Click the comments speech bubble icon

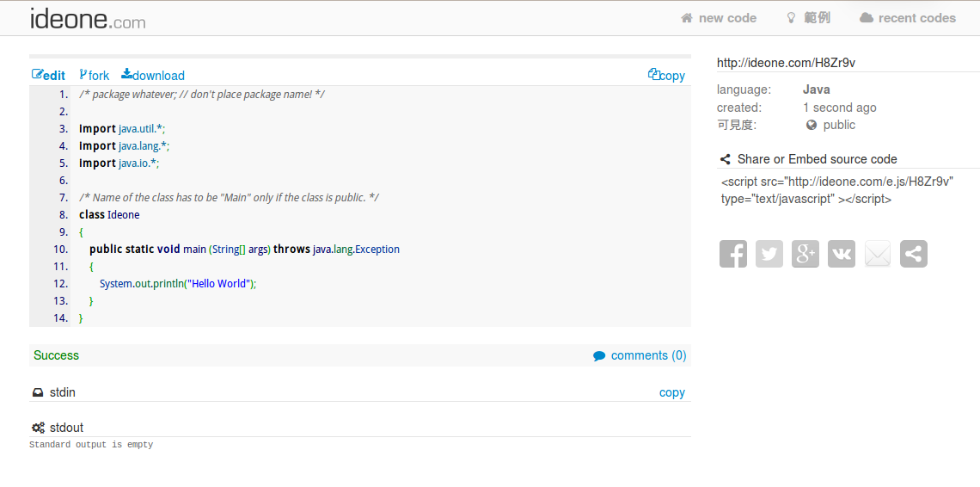[599, 356]
